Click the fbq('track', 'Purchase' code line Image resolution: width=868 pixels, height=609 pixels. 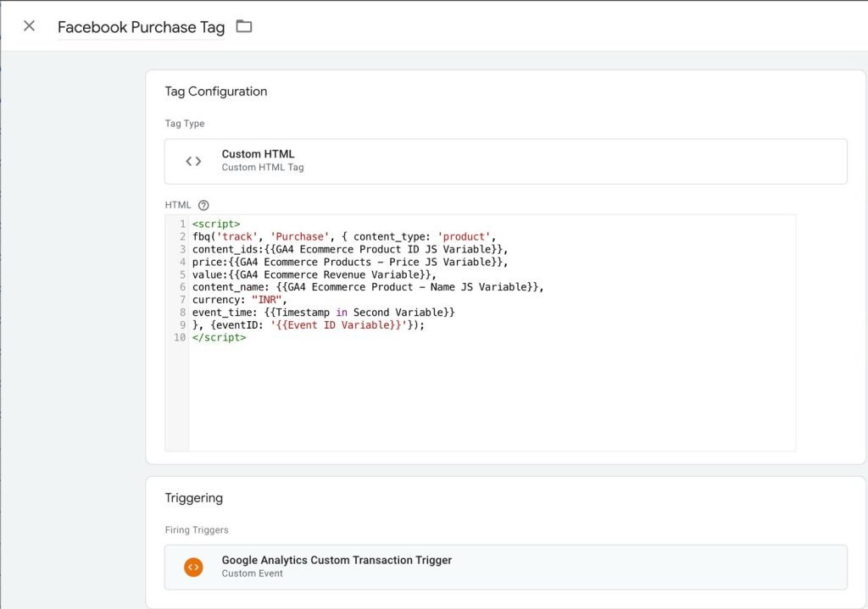point(344,237)
